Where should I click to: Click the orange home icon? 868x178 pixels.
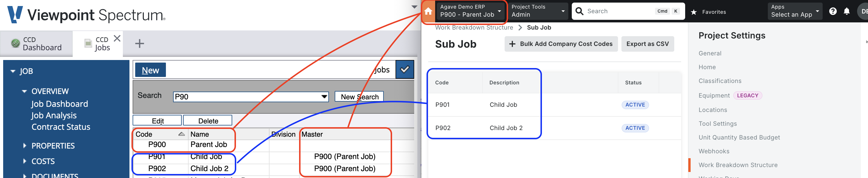tap(428, 11)
